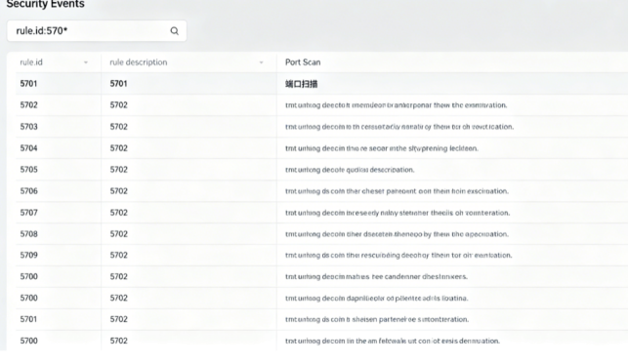Viewport: 628px width, 364px height.
Task: Click the Security Events page heading
Action: [45, 4]
